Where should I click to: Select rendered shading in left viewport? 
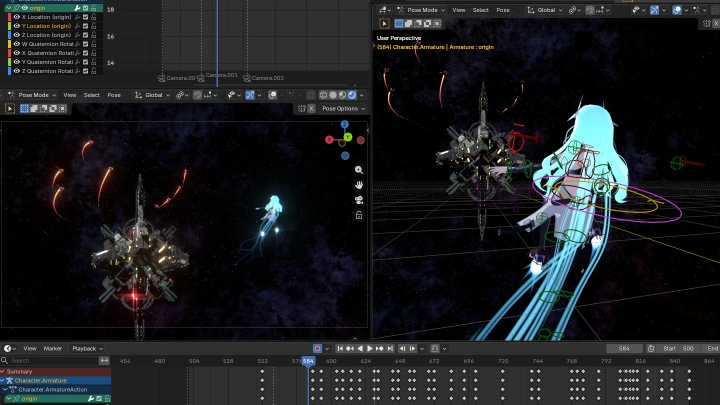pos(352,95)
